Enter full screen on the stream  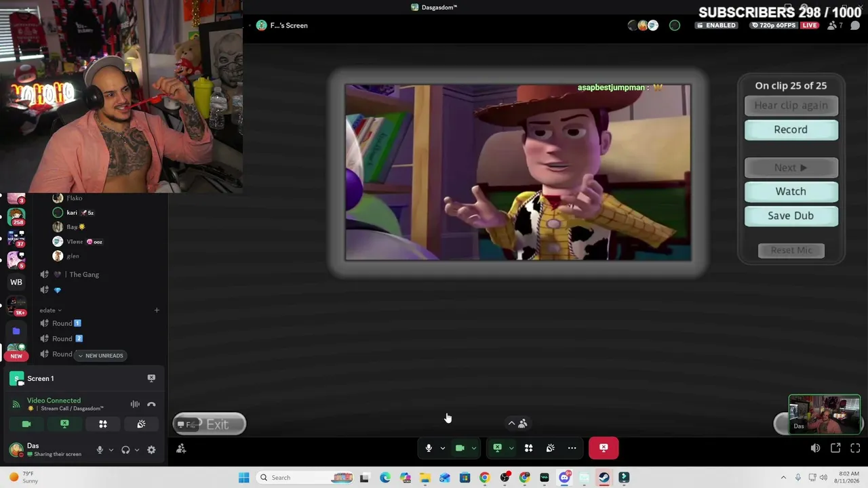[855, 448]
